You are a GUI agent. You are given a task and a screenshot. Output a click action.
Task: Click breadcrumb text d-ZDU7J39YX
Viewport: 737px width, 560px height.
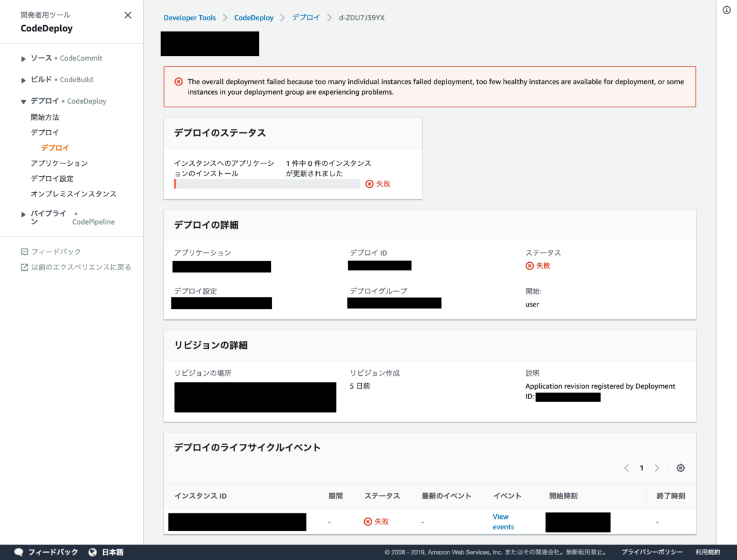pyautogui.click(x=362, y=18)
